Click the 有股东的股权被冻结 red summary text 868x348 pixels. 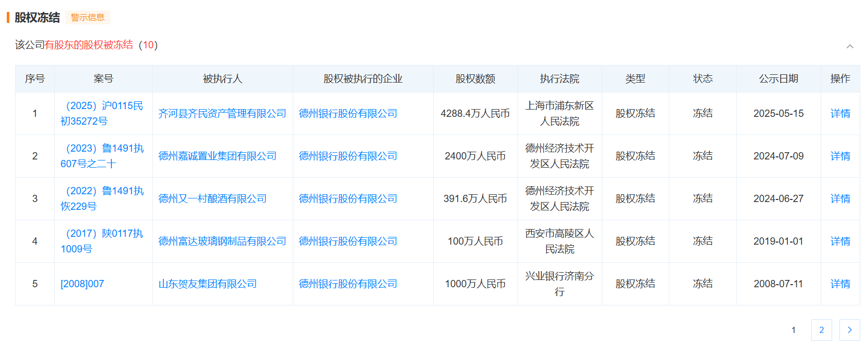pos(89,45)
